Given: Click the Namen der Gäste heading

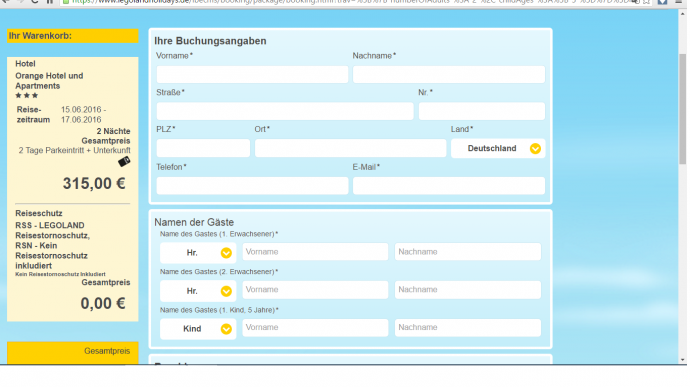Looking at the screenshot, I should coord(194,222).
